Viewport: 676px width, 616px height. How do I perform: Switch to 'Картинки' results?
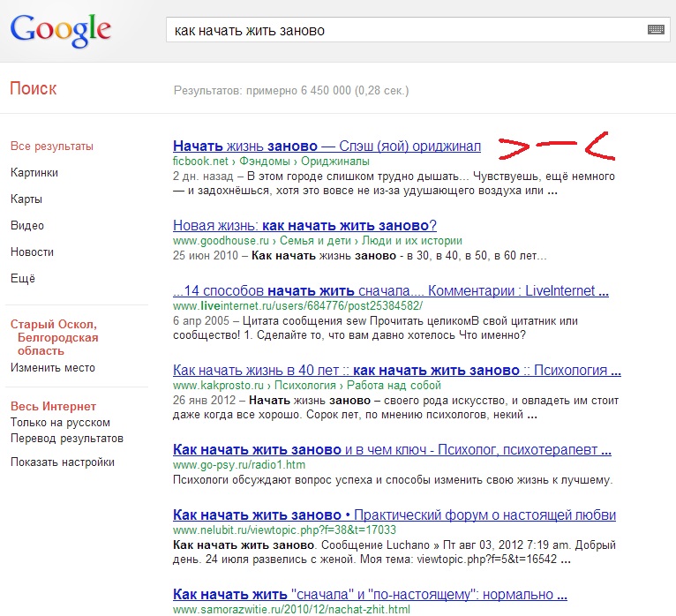pyautogui.click(x=34, y=172)
